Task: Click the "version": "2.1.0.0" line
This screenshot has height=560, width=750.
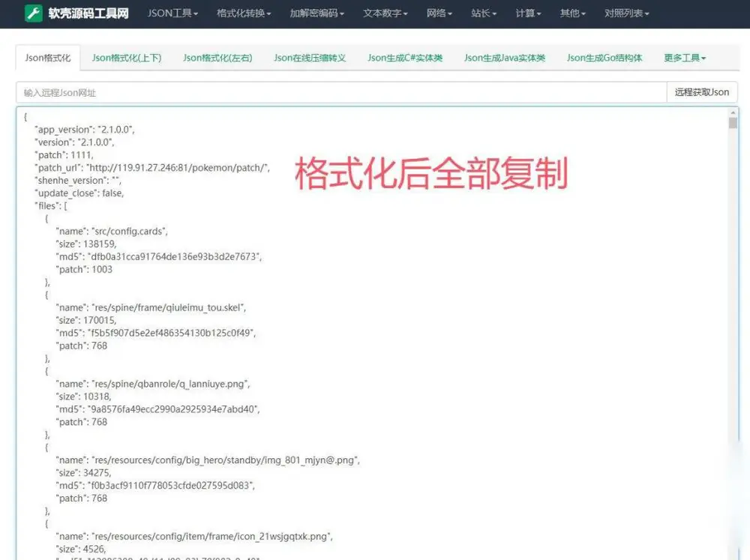Action: coord(74,142)
